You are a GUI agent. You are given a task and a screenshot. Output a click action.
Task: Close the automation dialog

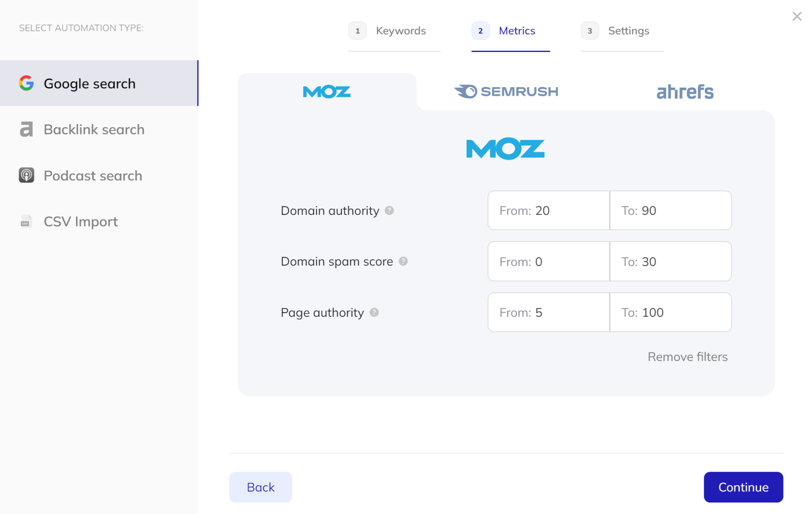point(797,16)
